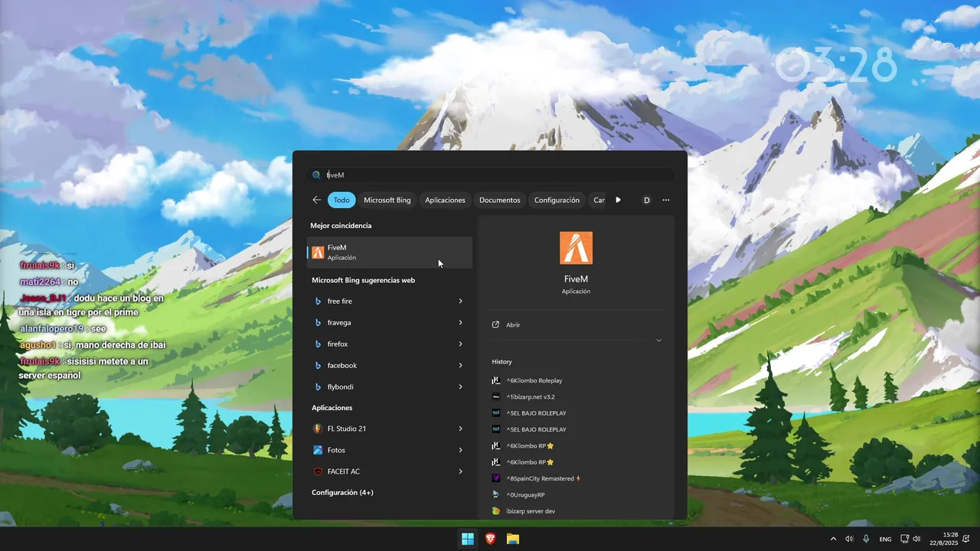Switch to the Configuración filter tab
This screenshot has height=551, width=980.
tap(557, 200)
